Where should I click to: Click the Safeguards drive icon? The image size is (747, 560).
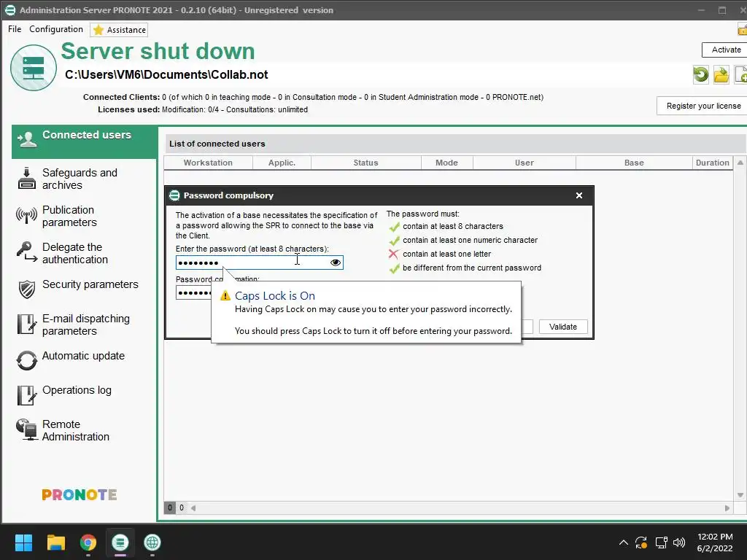point(27,179)
